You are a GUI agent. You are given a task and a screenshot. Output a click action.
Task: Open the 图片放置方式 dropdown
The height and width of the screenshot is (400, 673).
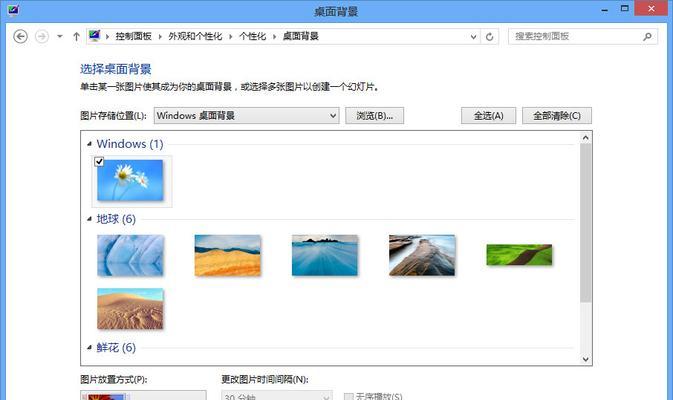(x=143, y=395)
